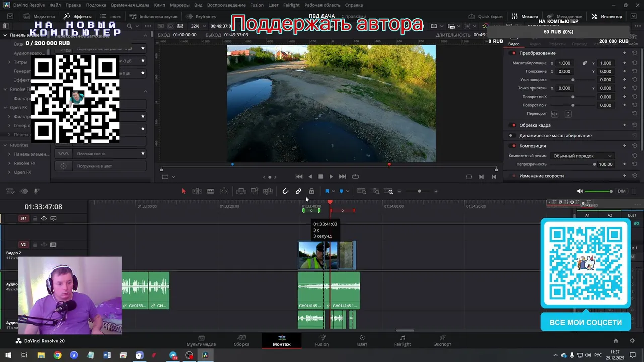Collapse the Open FX tree section
Image resolution: width=644 pixels, height=362 pixels.
click(5, 108)
